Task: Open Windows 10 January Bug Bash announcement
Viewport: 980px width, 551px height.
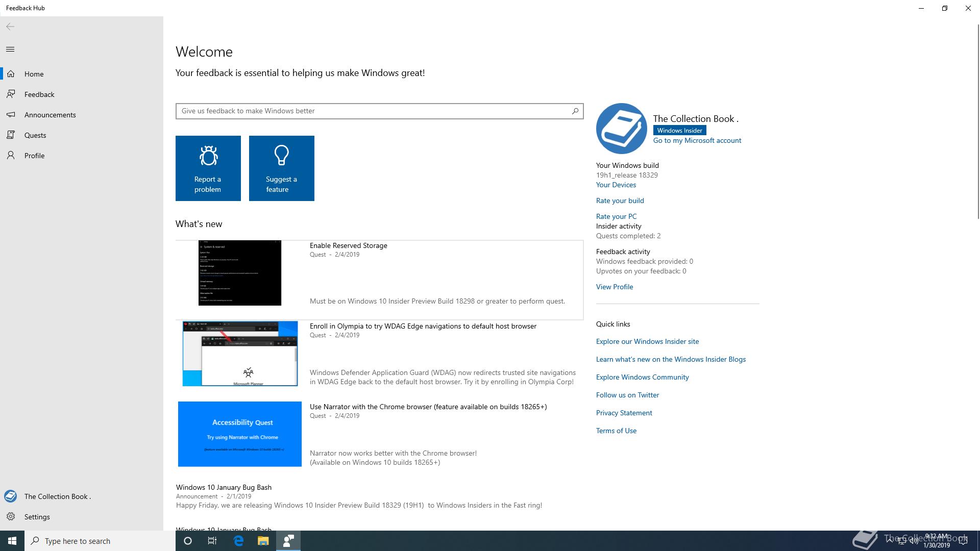Action: [x=224, y=487]
